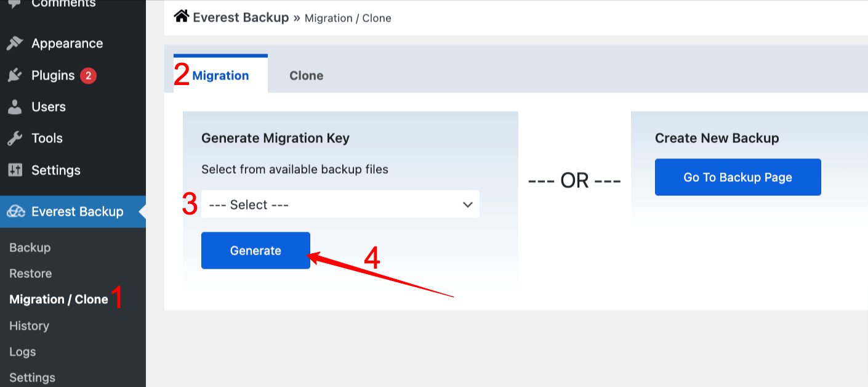The width and height of the screenshot is (868, 387).
Task: Switch to the Clone tab
Action: coord(306,75)
